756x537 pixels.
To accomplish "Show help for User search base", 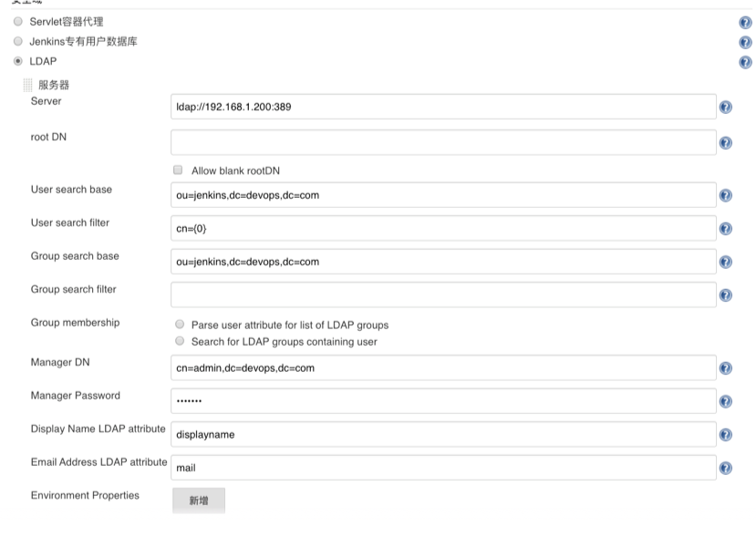I will pyautogui.click(x=726, y=196).
